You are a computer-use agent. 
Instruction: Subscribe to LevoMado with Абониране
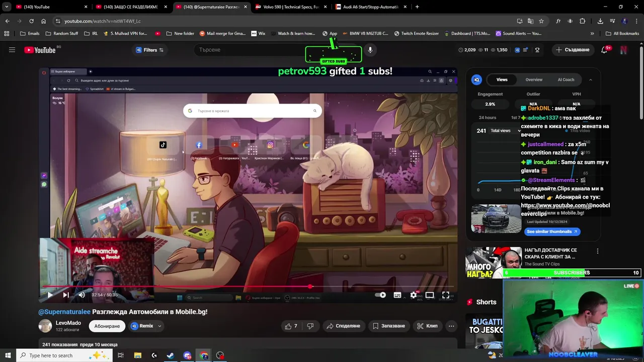pyautogui.click(x=107, y=326)
